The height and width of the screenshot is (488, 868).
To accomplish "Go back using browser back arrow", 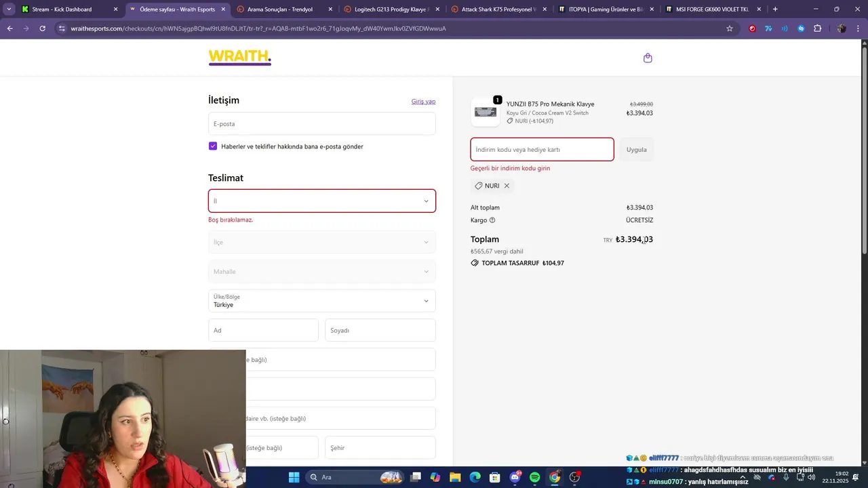I will coord(9,28).
